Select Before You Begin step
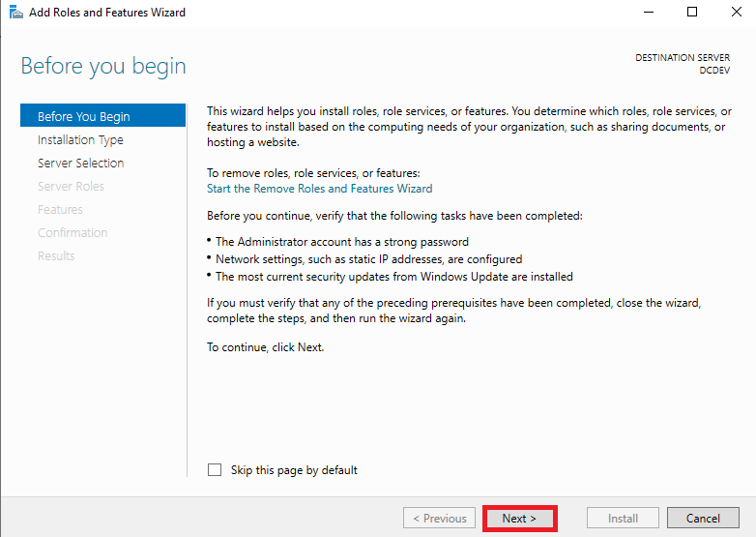 [x=102, y=116]
